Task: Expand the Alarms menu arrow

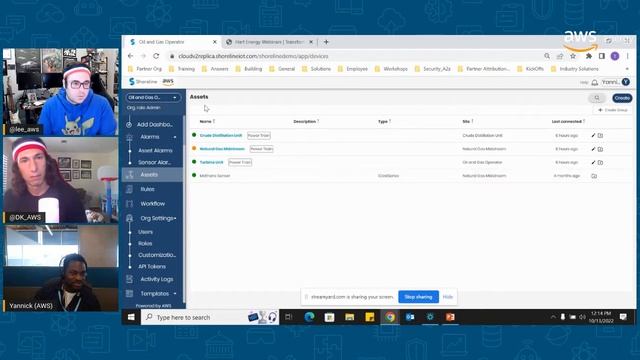Action: point(175,137)
